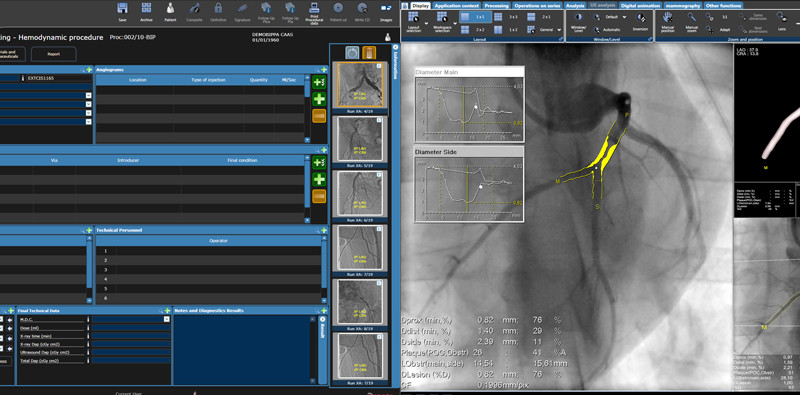Switch to the Analysis tab

click(575, 5)
